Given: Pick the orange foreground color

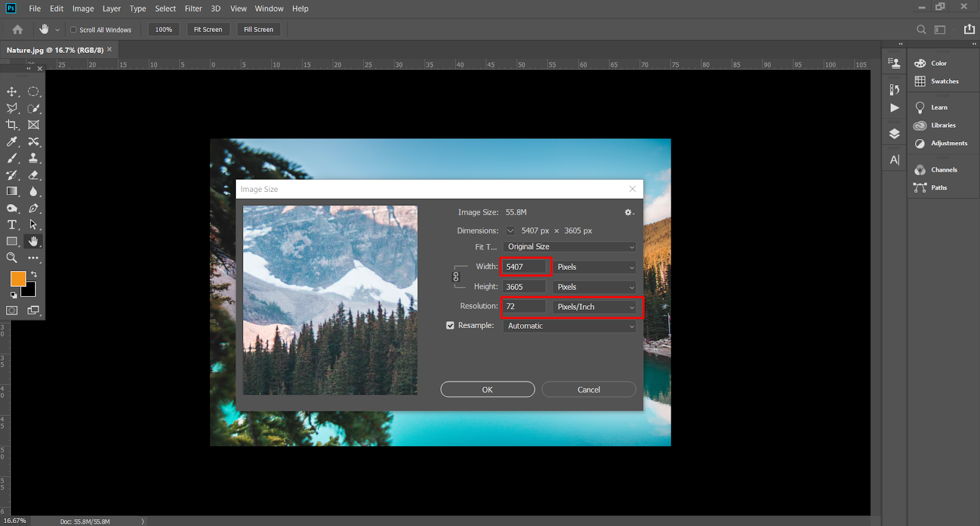Looking at the screenshot, I should coord(17,278).
